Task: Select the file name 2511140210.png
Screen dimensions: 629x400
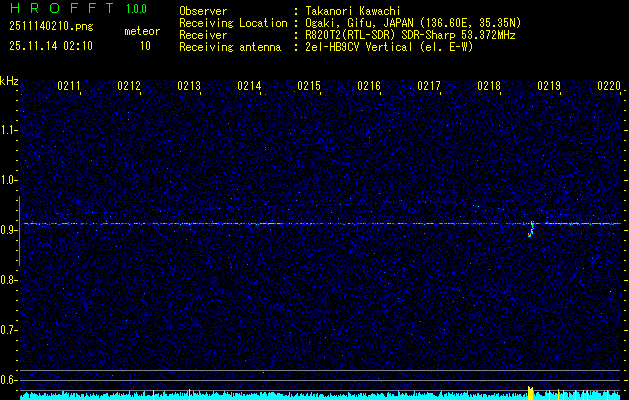Action: coord(51,26)
